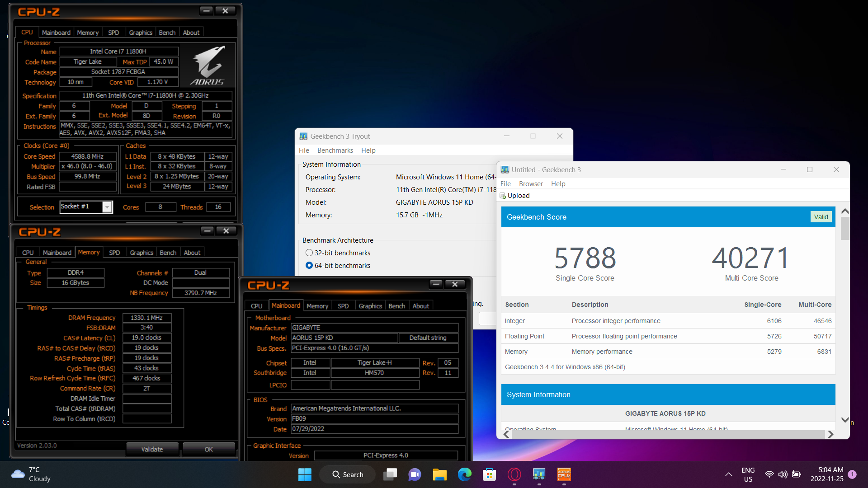Open Help menu in Geekbench 3 Tryout
This screenshot has height=488, width=868.
368,150
